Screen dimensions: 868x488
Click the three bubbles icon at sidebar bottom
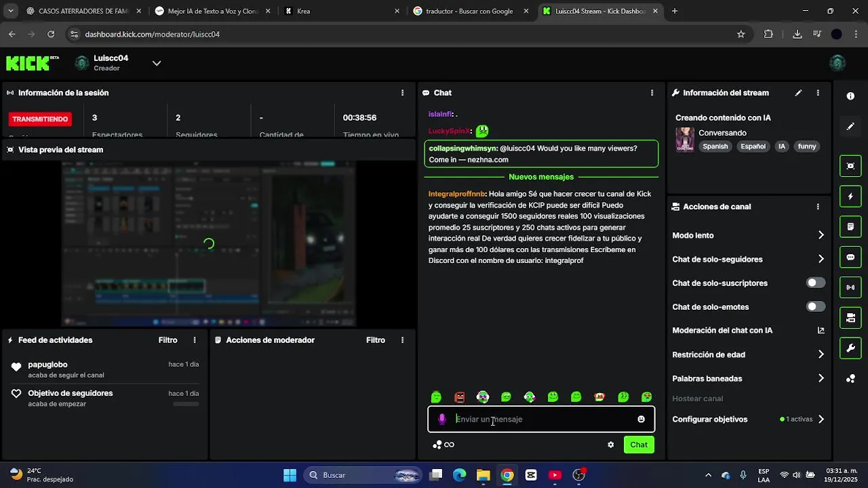click(x=850, y=379)
